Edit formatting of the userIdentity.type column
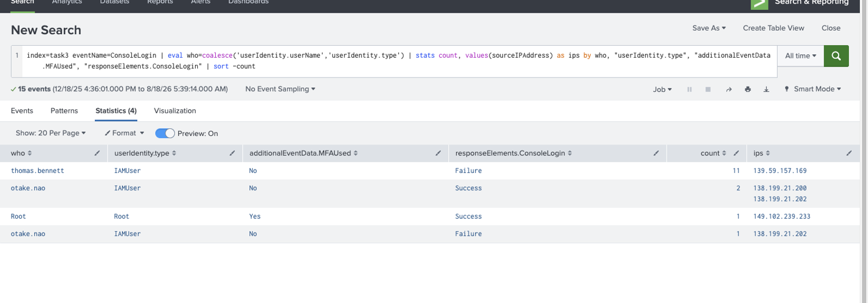The width and height of the screenshot is (868, 303). pyautogui.click(x=232, y=153)
